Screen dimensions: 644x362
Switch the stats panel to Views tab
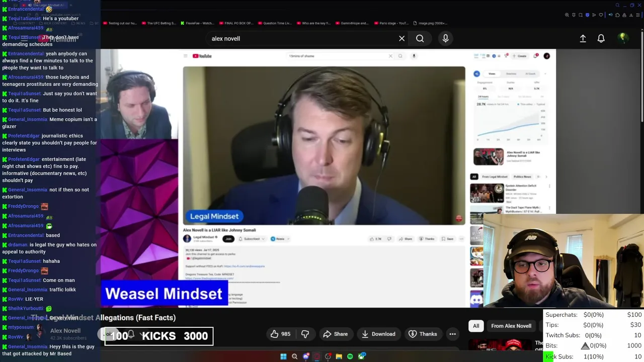[492, 74]
